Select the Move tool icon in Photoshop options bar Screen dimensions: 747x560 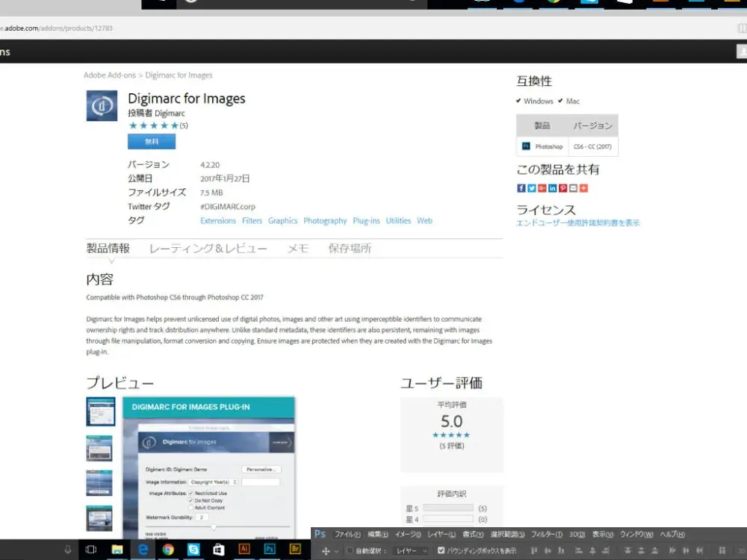(x=326, y=551)
